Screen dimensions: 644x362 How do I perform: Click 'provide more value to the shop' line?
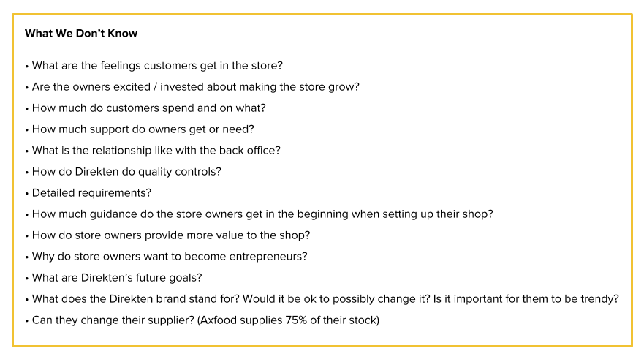pyautogui.click(x=171, y=235)
